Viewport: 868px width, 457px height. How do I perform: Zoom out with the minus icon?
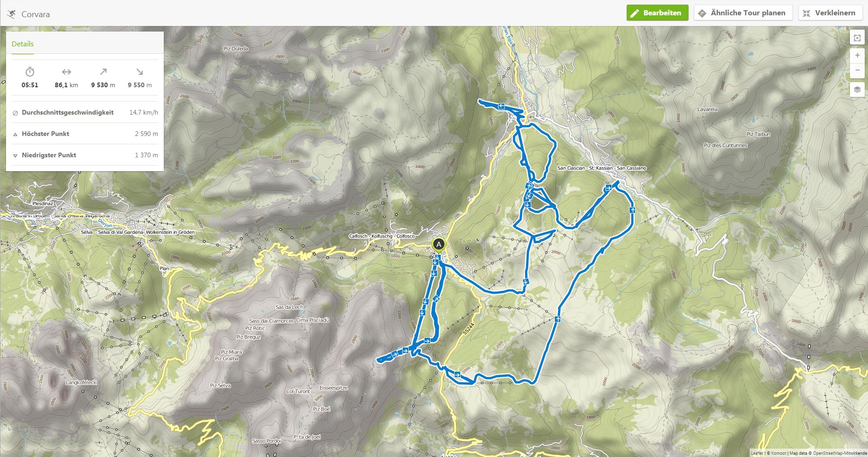(857, 70)
